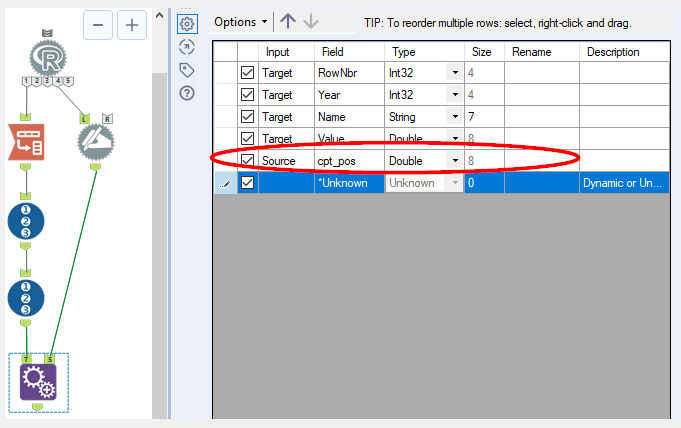Select the upper blue Record ID node
The image size is (681, 428).
tap(26, 221)
